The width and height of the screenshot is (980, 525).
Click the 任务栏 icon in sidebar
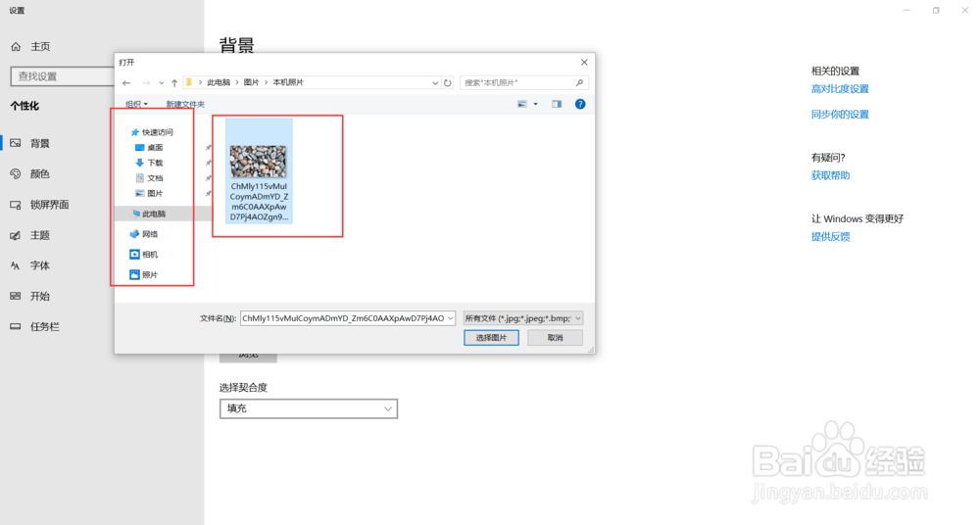point(16,327)
